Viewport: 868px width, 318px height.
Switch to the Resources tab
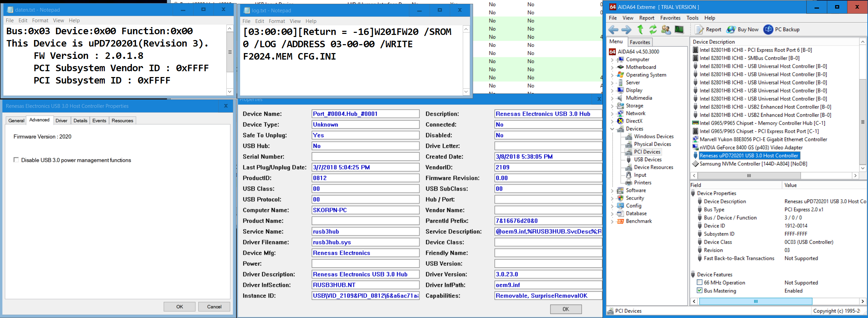122,120
